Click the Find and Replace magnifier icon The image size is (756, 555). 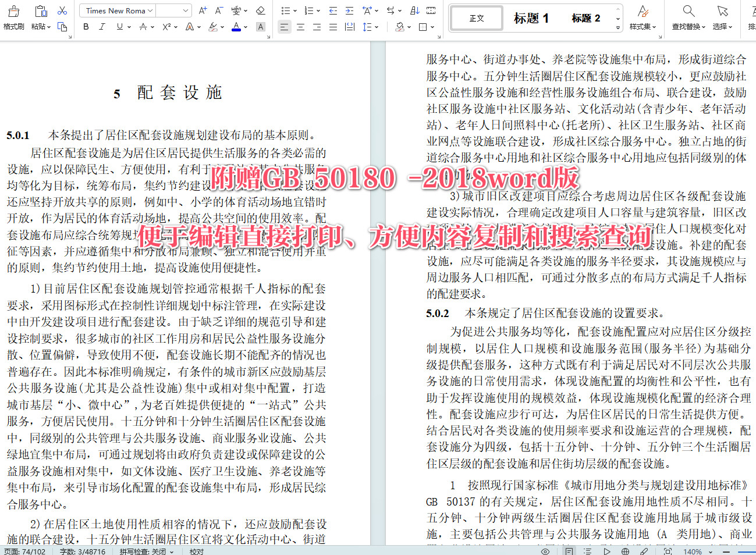688,11
